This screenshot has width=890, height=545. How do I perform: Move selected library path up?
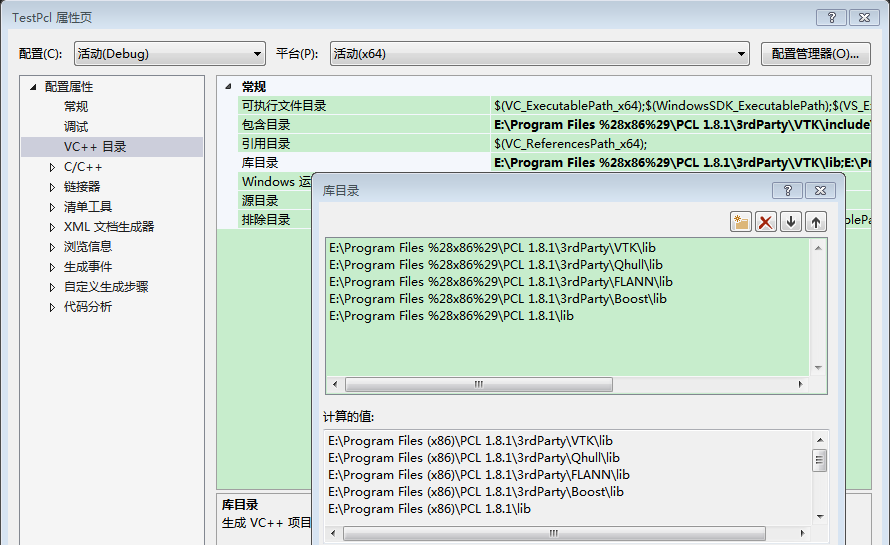[x=816, y=221]
